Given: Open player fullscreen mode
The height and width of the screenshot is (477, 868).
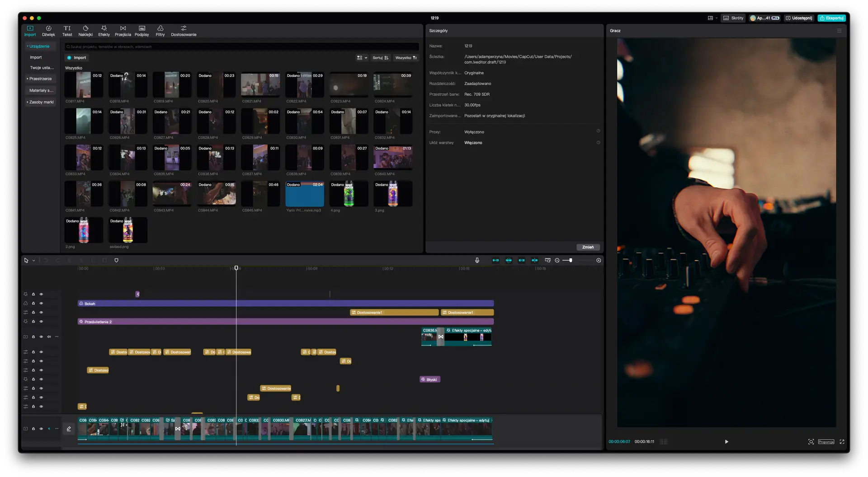Looking at the screenshot, I should [842, 442].
